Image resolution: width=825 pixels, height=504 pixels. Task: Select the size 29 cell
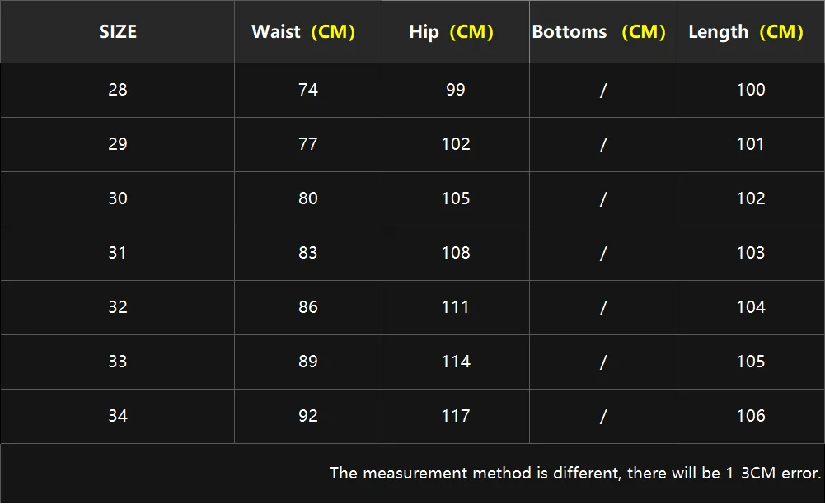(x=118, y=144)
